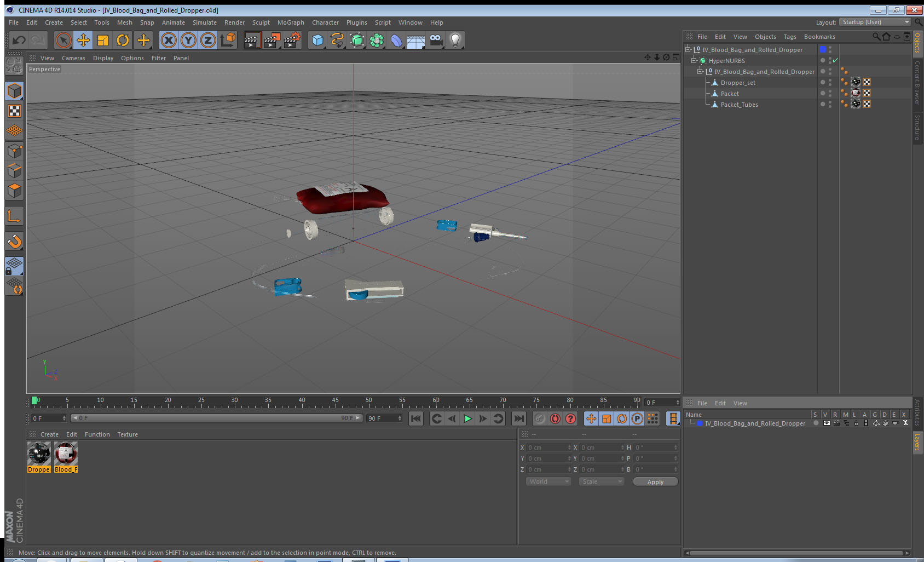This screenshot has height=562, width=924.
Task: Open the World coordinate dropdown
Action: click(548, 481)
